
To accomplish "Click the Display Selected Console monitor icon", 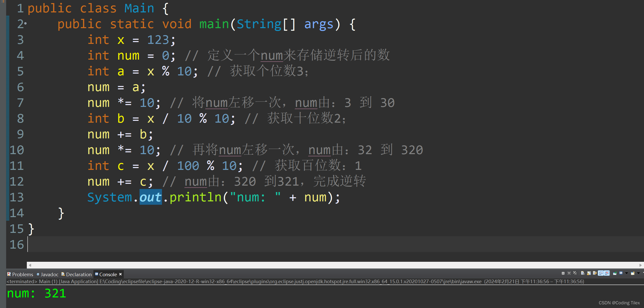I will coord(621,273).
